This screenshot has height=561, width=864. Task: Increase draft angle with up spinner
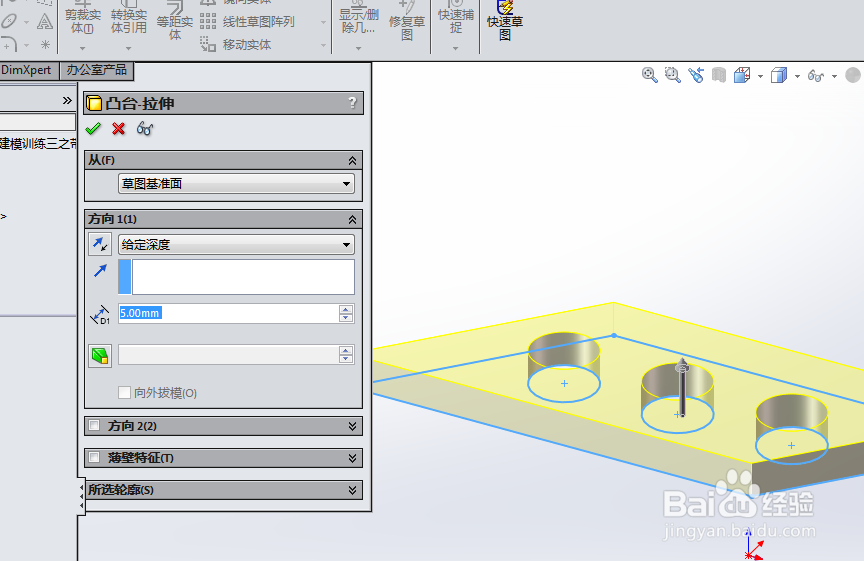click(x=345, y=351)
